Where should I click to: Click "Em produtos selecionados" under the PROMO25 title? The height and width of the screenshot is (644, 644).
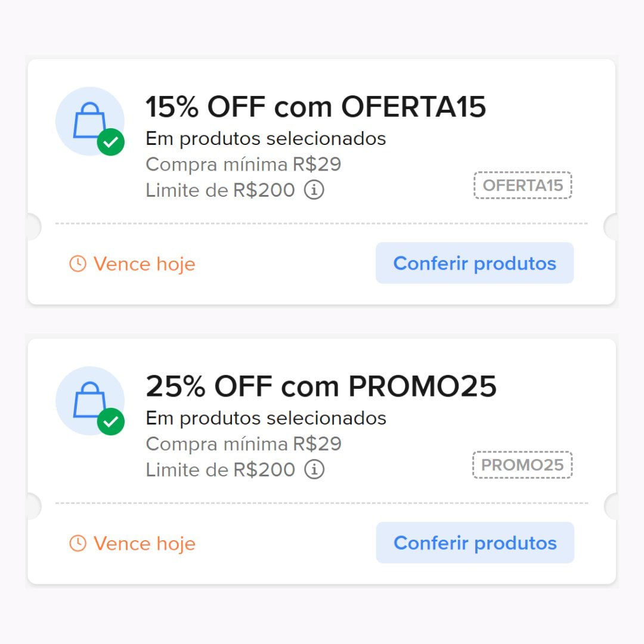point(265,419)
